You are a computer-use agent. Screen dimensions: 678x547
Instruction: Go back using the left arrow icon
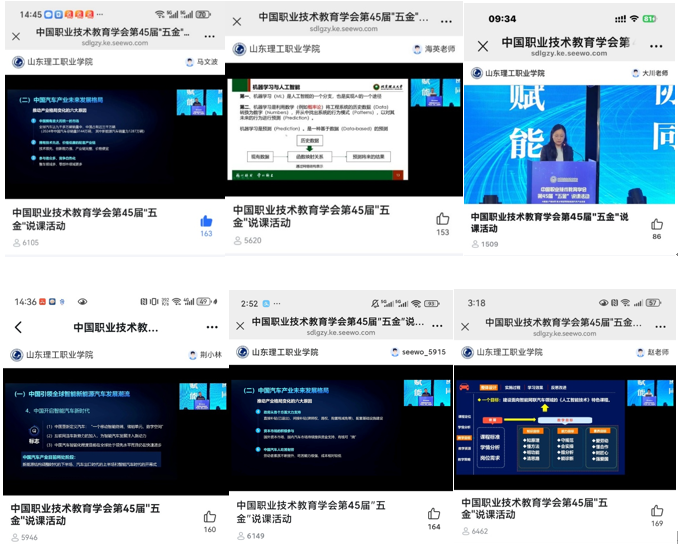(x=18, y=327)
